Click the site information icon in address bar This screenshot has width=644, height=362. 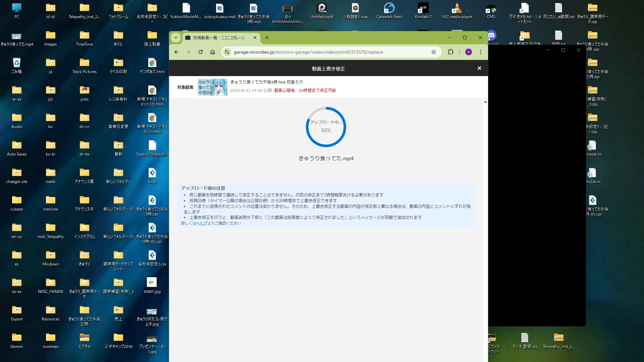(x=227, y=52)
